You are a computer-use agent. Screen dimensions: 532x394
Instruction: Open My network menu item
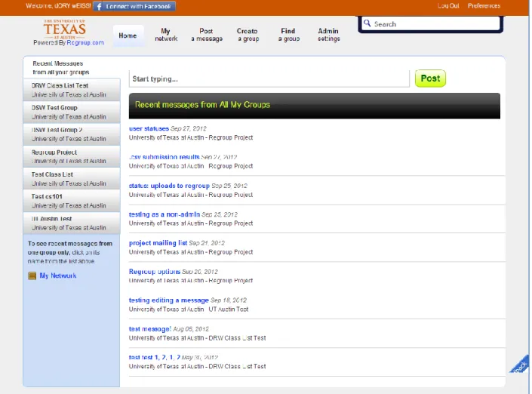pos(166,35)
